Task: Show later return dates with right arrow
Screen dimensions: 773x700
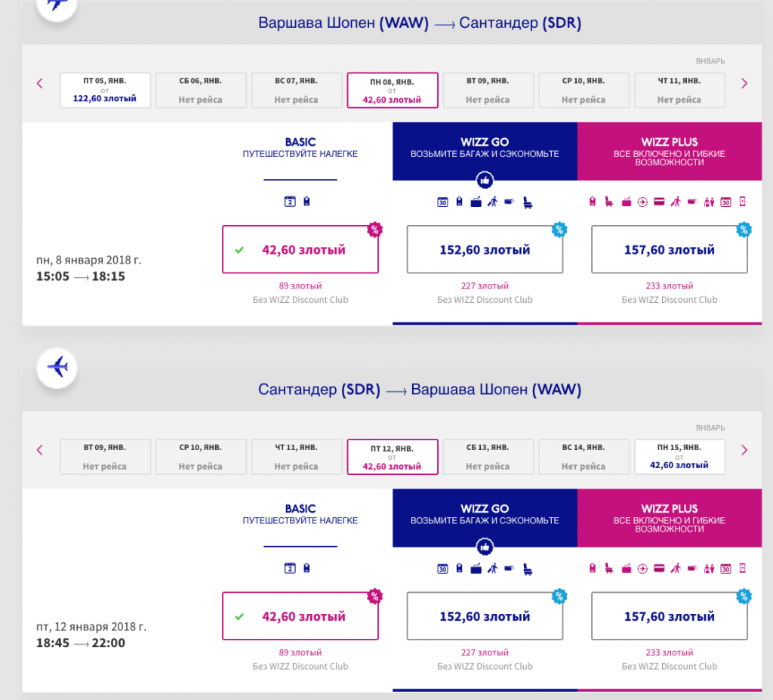Action: (744, 451)
